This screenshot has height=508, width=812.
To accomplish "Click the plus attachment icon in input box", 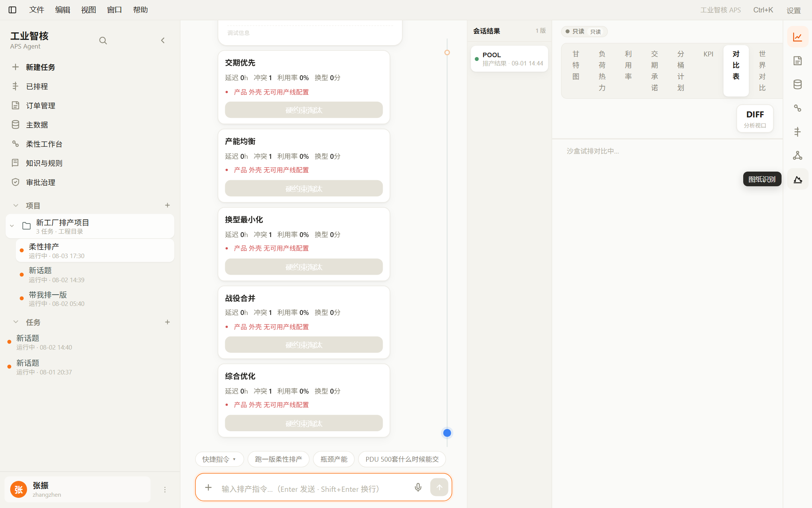I will click(208, 488).
